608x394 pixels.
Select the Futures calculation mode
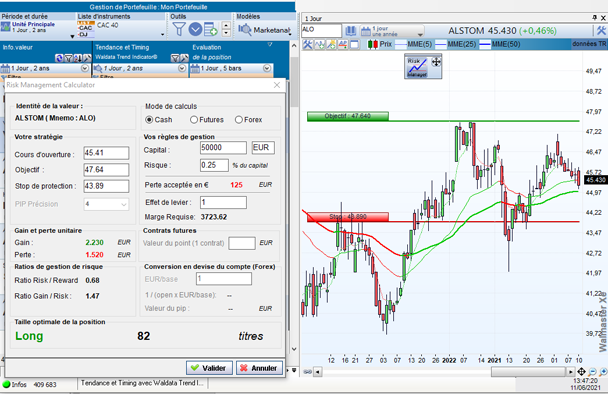[x=194, y=120]
